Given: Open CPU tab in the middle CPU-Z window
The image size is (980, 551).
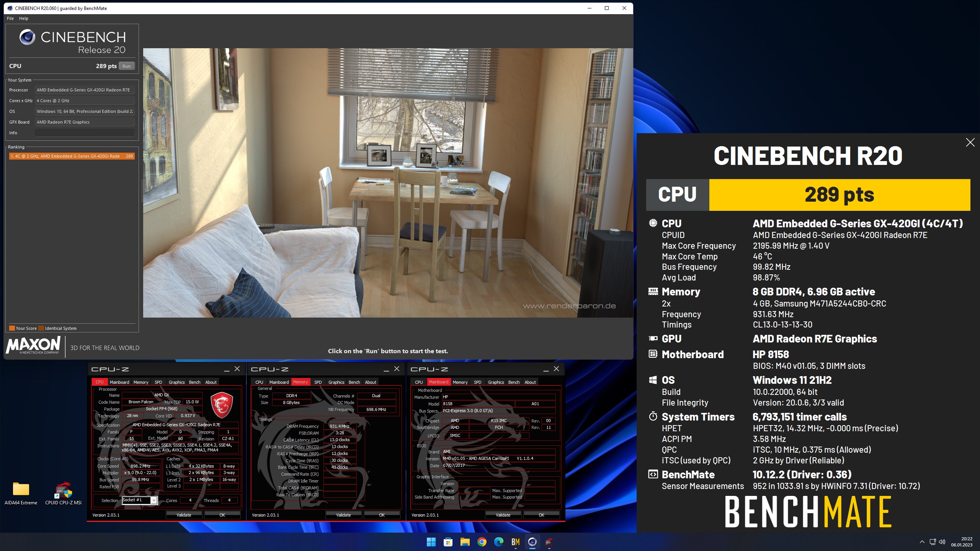Looking at the screenshot, I should click(x=260, y=382).
